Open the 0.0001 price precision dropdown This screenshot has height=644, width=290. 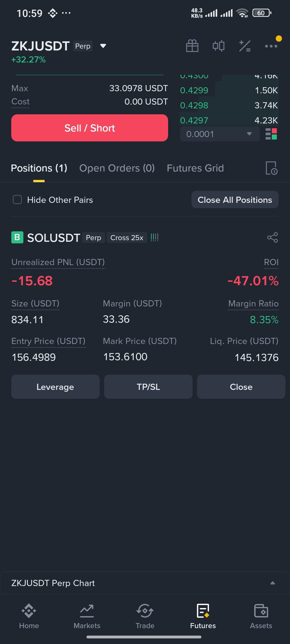[x=220, y=134]
